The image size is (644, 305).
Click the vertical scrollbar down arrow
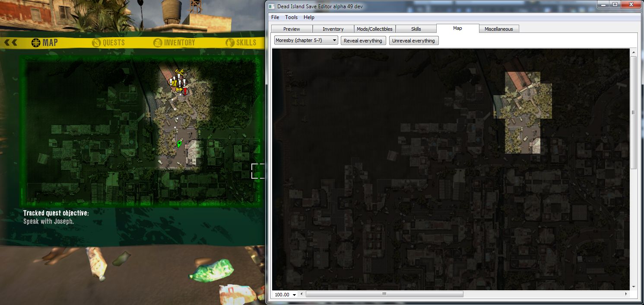pyautogui.click(x=633, y=287)
